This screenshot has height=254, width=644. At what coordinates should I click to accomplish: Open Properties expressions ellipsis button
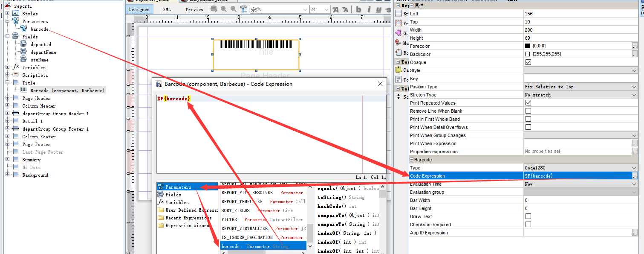coord(635,152)
